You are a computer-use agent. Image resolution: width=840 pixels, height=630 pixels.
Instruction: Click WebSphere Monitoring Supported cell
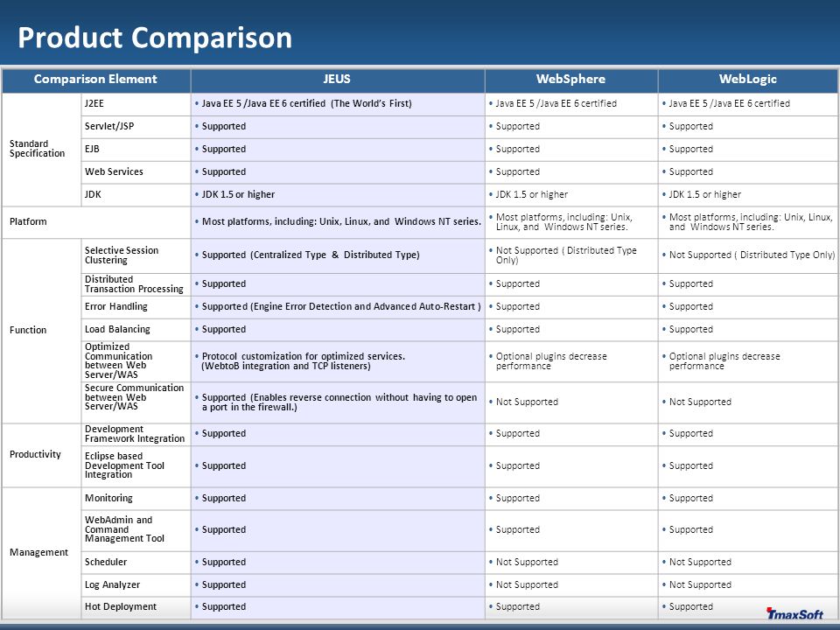click(x=571, y=499)
